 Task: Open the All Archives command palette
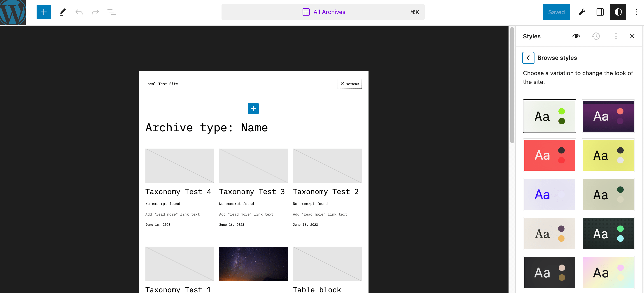click(323, 12)
